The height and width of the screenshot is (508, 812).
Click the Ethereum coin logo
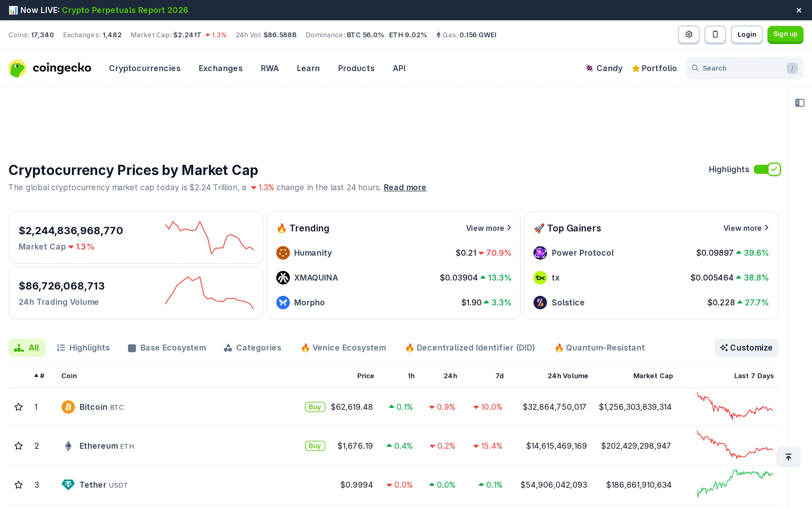(68, 446)
